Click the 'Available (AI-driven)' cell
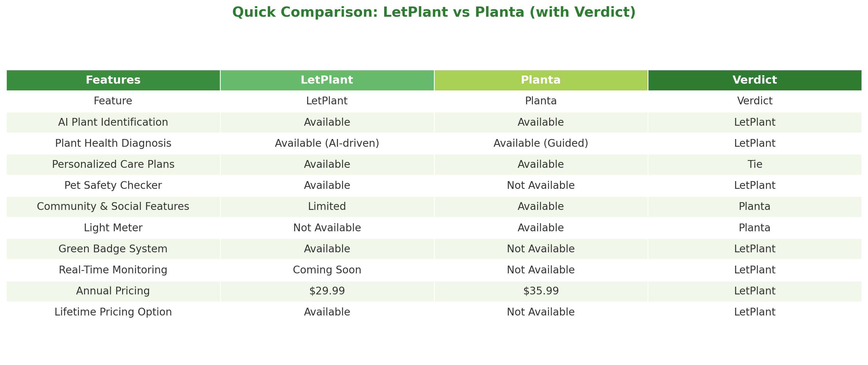The width and height of the screenshot is (868, 365). (327, 143)
